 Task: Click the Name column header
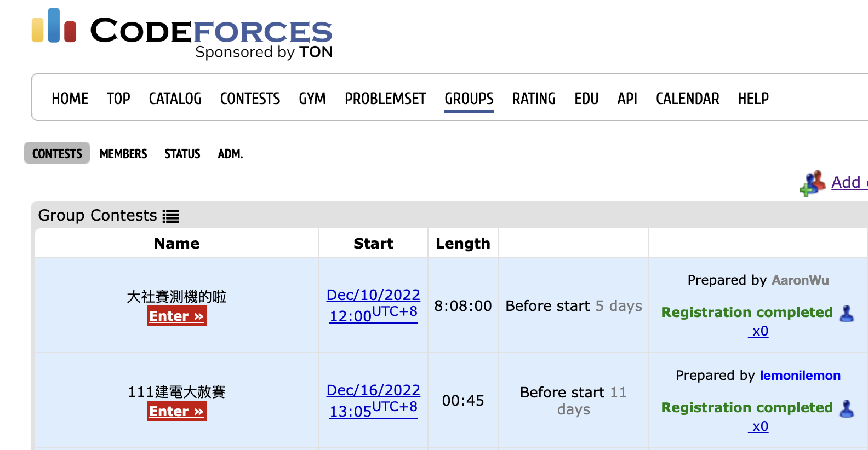pos(176,244)
